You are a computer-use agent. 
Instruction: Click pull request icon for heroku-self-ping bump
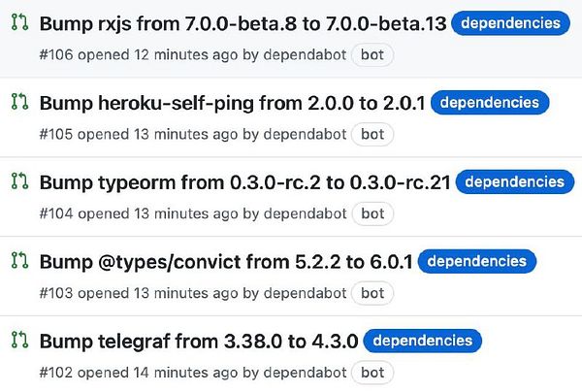17,102
